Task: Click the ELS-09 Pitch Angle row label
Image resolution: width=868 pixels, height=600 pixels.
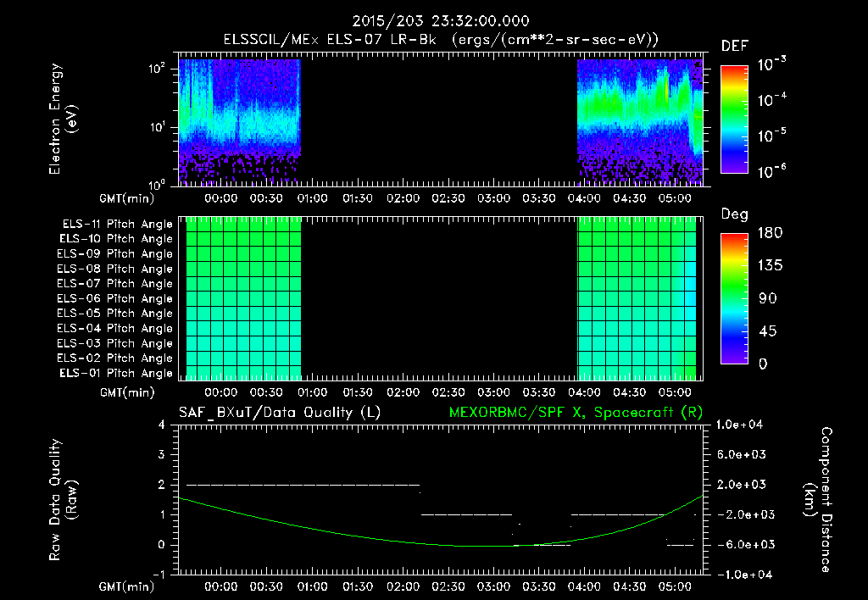Action: (x=114, y=254)
